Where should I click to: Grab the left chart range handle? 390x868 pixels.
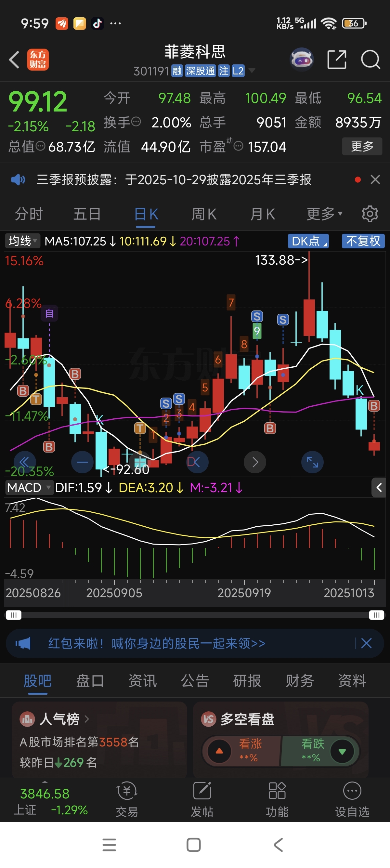pyautogui.click(x=13, y=615)
